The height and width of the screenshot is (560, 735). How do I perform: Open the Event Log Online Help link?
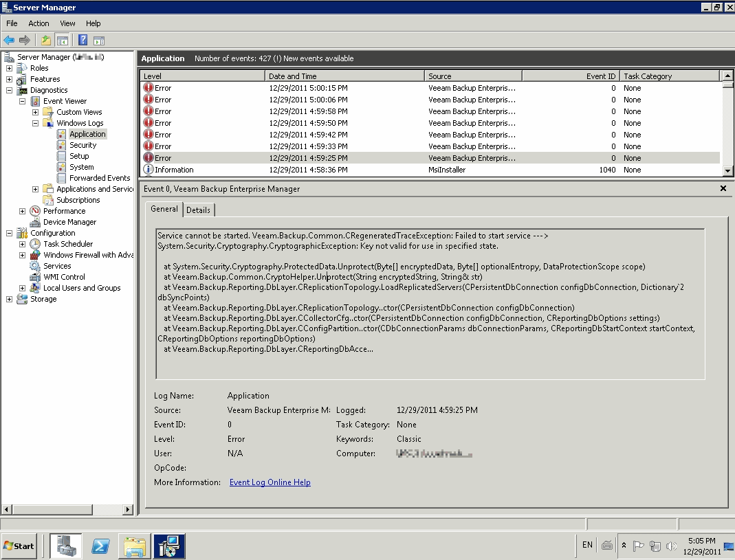[270, 482]
